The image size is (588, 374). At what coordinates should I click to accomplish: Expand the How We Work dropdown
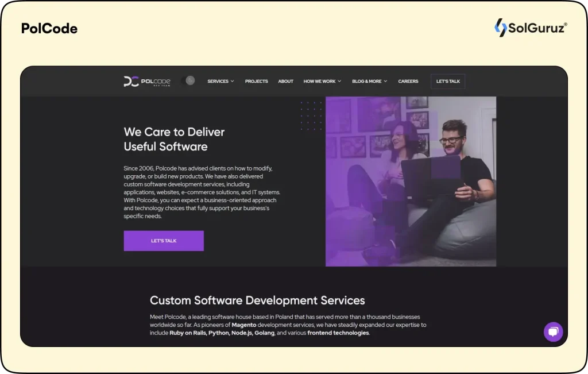coord(322,82)
